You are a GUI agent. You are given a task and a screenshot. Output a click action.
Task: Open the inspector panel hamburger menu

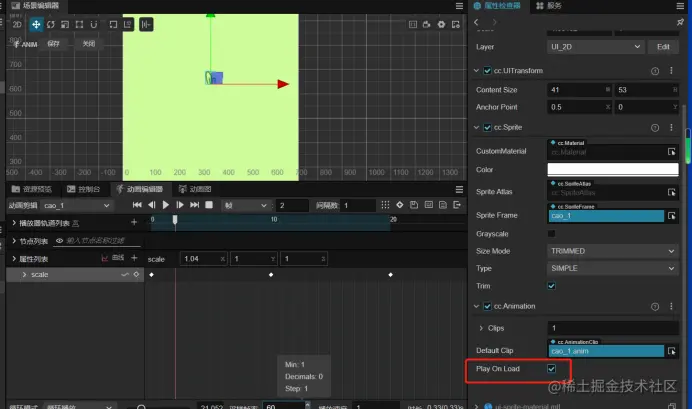pyautogui.click(x=680, y=6)
